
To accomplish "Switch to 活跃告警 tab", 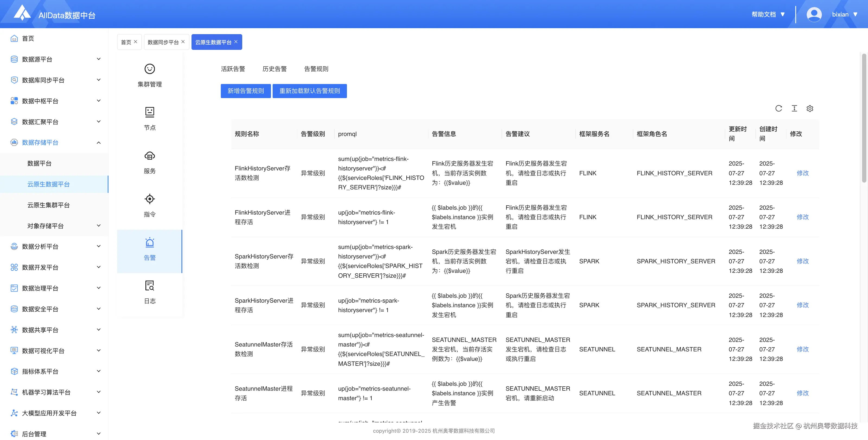I will pyautogui.click(x=233, y=69).
